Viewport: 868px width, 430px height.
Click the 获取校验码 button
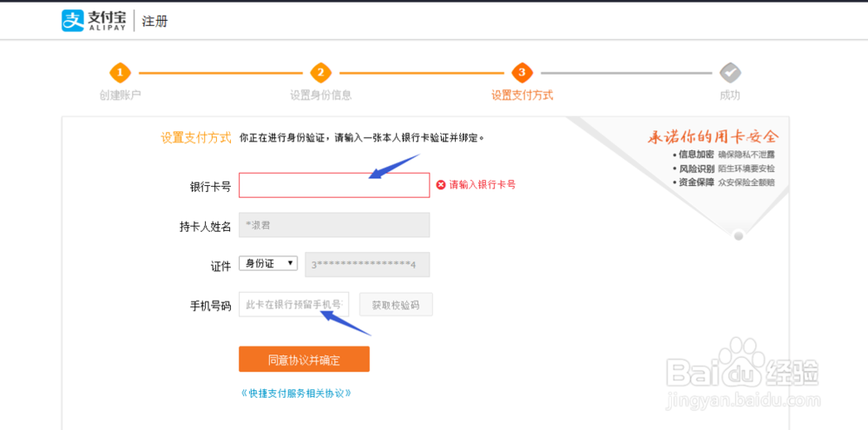click(396, 304)
